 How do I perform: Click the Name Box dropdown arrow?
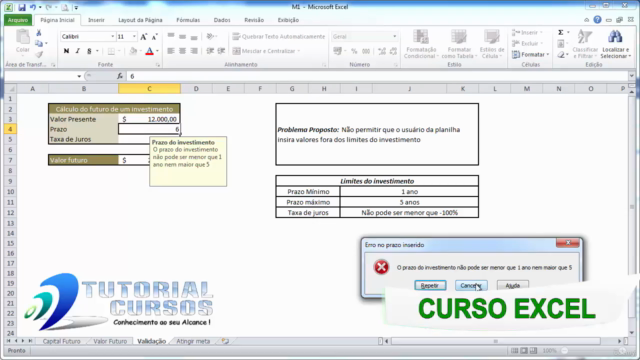pyautogui.click(x=79, y=76)
